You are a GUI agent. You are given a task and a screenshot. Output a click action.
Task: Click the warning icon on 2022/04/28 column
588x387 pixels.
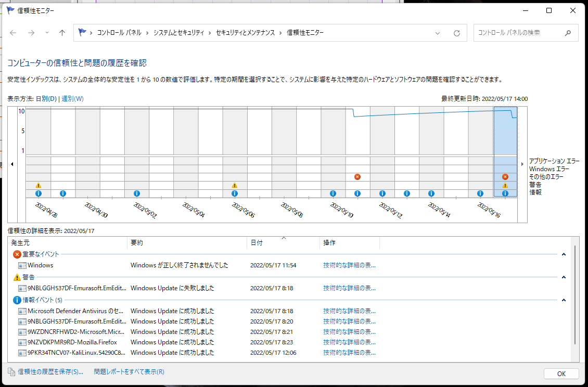click(39, 185)
